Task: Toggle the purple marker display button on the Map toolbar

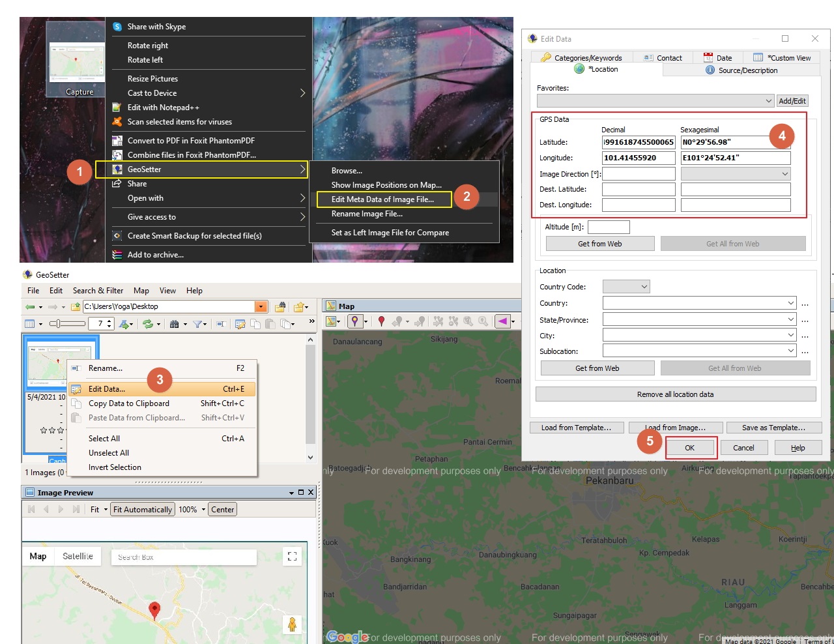Action: point(356,319)
